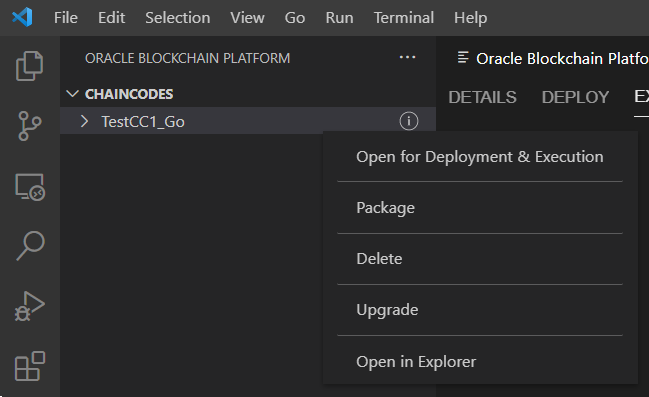The width and height of the screenshot is (649, 397).
Task: Click the info icon beside TestCC1_Go
Action: point(409,121)
